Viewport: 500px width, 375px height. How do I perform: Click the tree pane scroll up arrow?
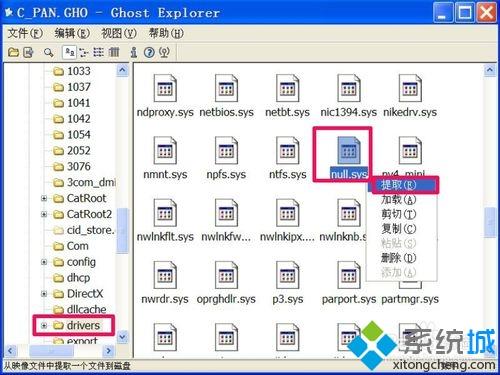[x=122, y=70]
